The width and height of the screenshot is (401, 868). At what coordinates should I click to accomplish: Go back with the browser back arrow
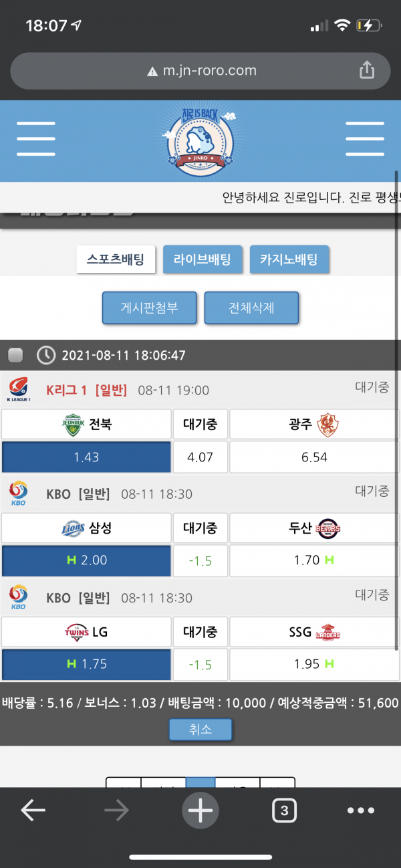(x=33, y=810)
